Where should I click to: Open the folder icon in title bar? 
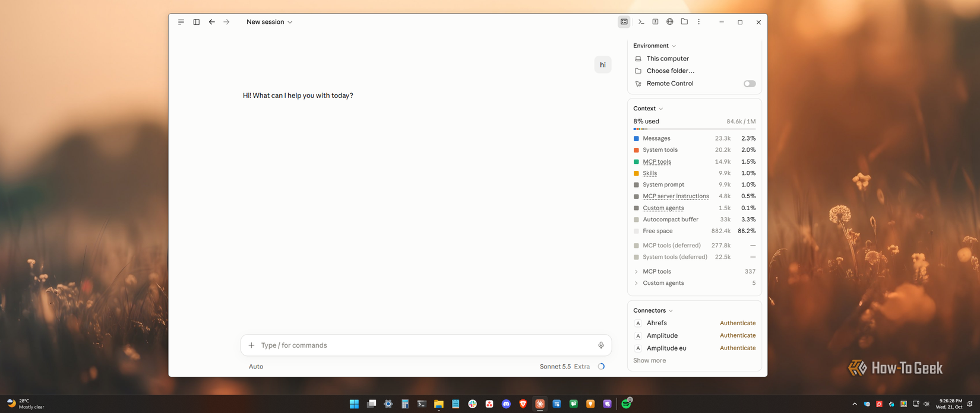click(684, 22)
